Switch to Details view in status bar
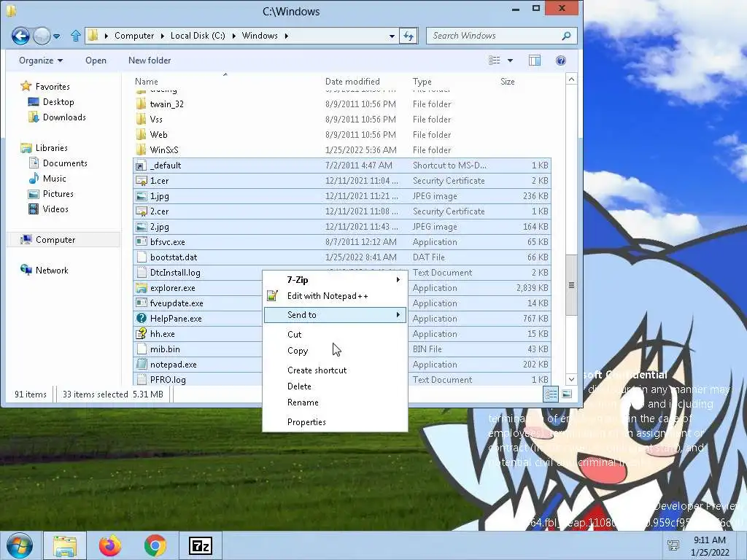The height and width of the screenshot is (560, 747). pos(551,394)
